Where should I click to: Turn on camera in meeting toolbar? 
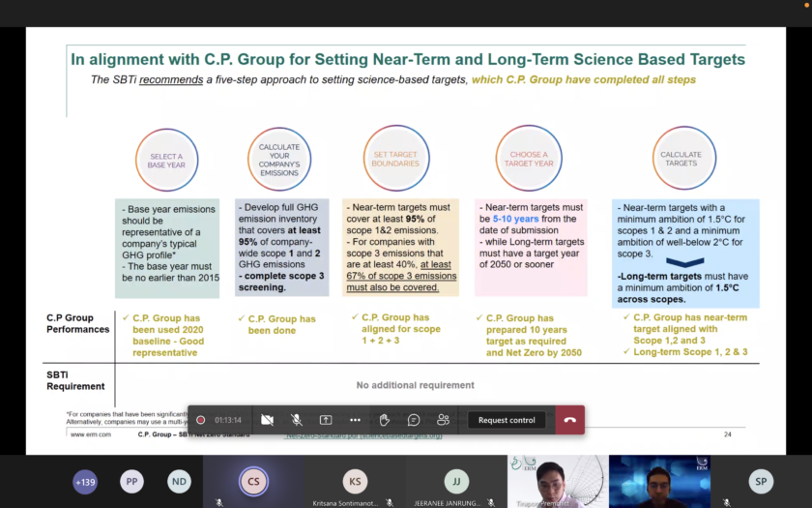click(x=267, y=420)
